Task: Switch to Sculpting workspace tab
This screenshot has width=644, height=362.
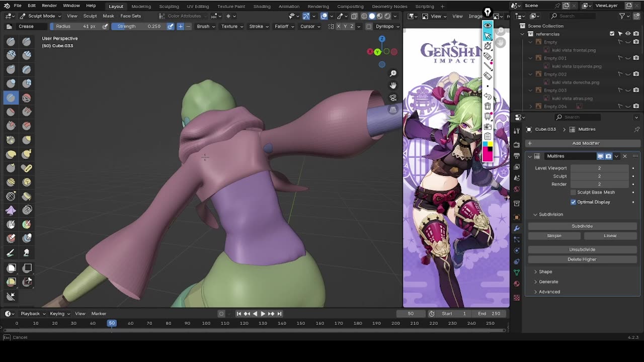Action: click(x=169, y=6)
